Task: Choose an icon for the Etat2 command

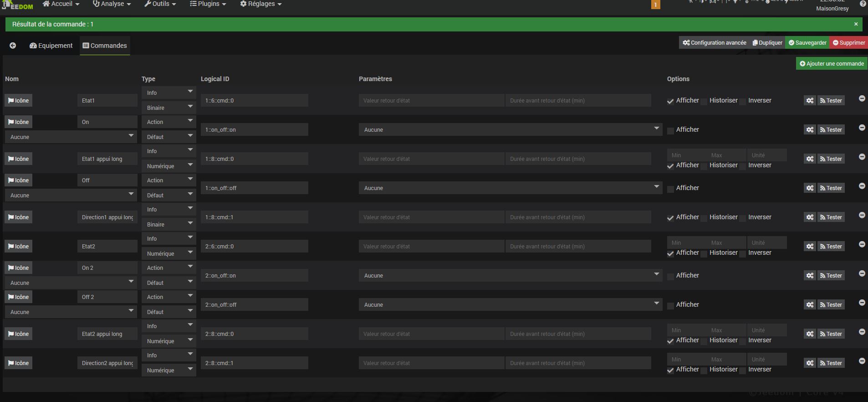Action: 18,247
